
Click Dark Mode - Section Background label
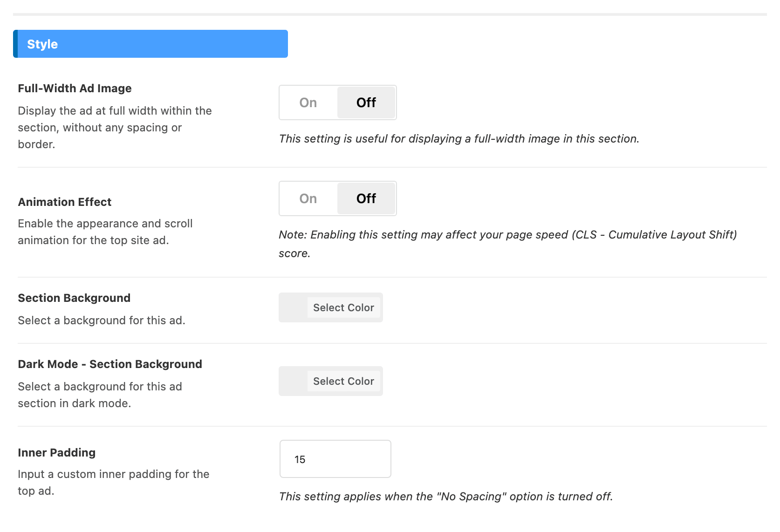(110, 364)
